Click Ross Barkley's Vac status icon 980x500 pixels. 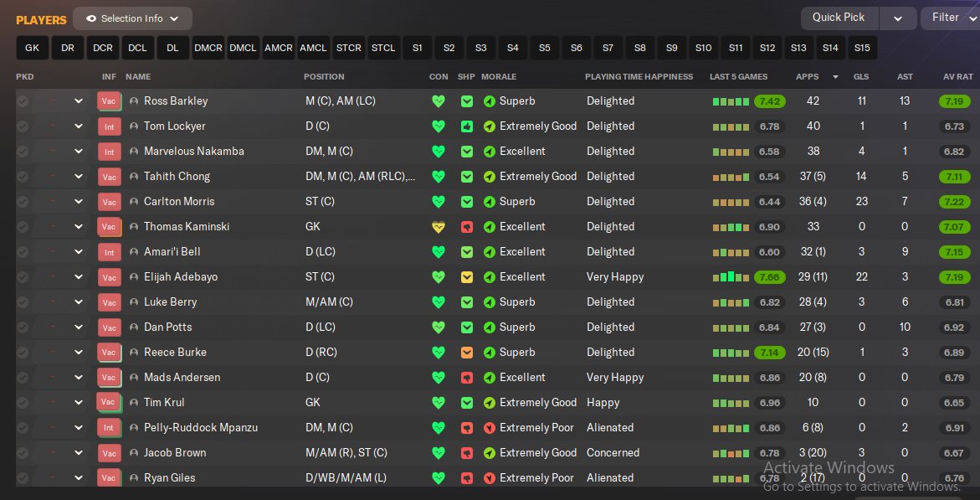109,101
